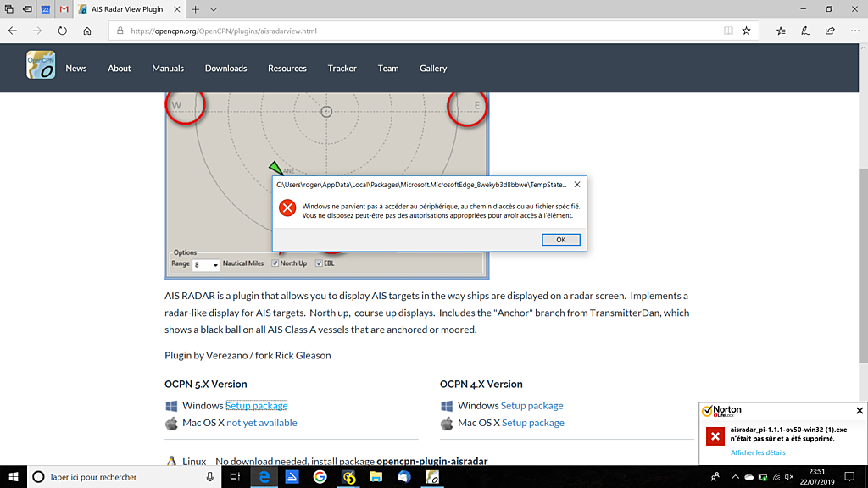Viewport: 868px width, 488px height.
Task: Open the Team menu item
Action: 388,68
